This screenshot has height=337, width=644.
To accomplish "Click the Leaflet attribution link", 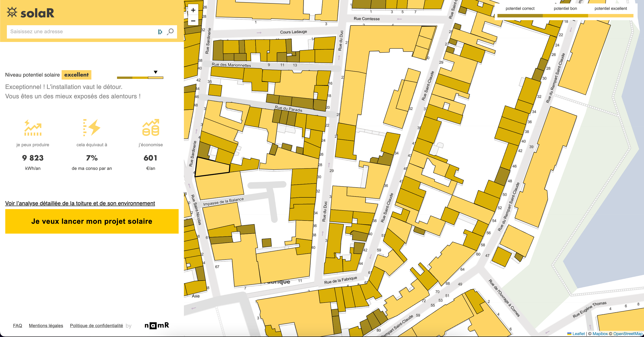I will (x=578, y=334).
